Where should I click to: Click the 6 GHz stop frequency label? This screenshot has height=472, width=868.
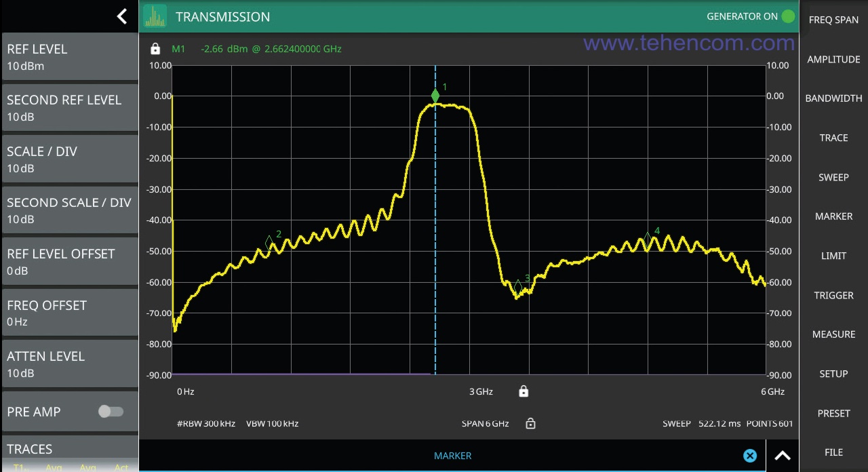(772, 391)
